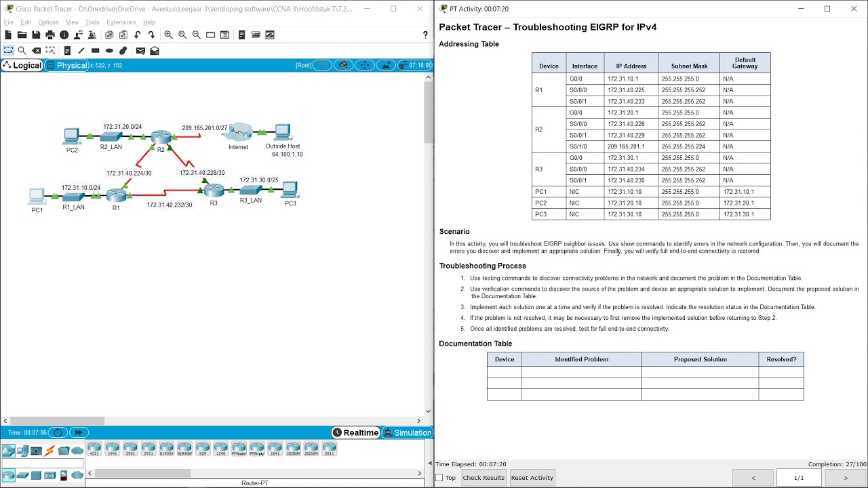Select the R3_LAN switch in topology
Image resolution: width=868 pixels, height=488 pixels.
250,190
